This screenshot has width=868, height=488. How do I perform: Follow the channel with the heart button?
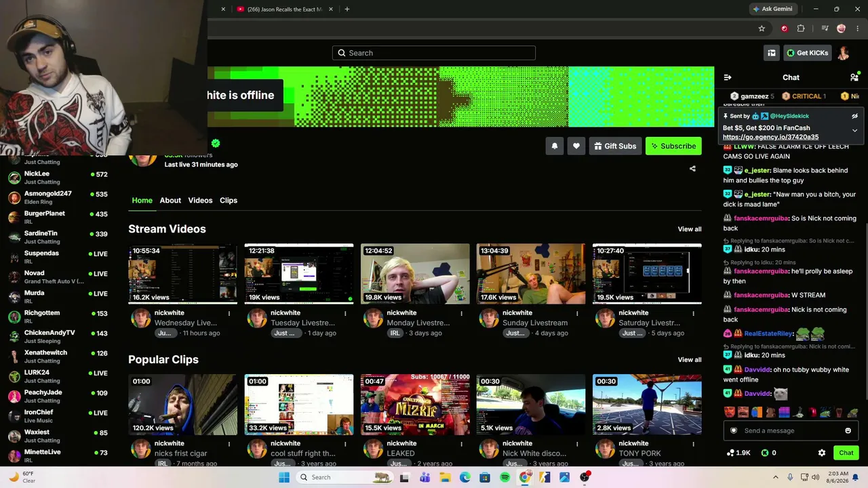pos(576,146)
